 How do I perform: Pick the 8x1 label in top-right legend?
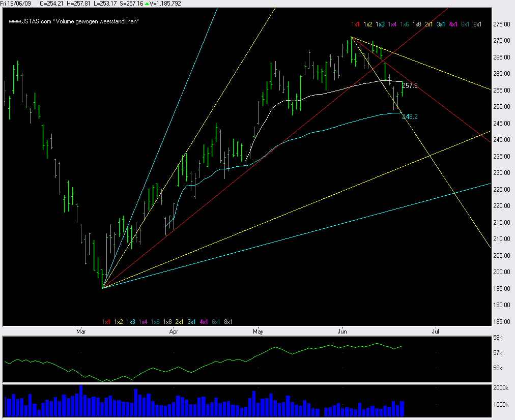click(x=478, y=24)
